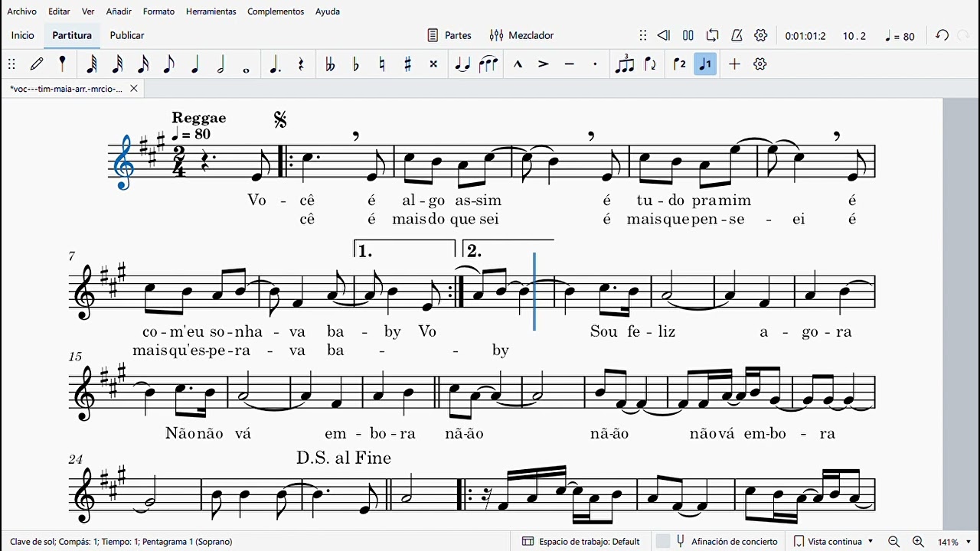This screenshot has height=551, width=980.
Task: Select the half note duration
Action: point(220,64)
